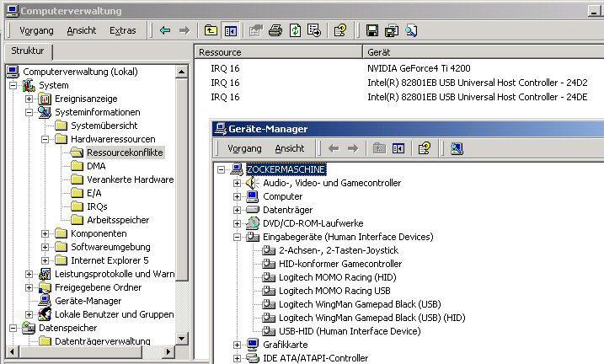Expand the Komponenten folder
Screen dimensions: 604x364
click(45, 233)
